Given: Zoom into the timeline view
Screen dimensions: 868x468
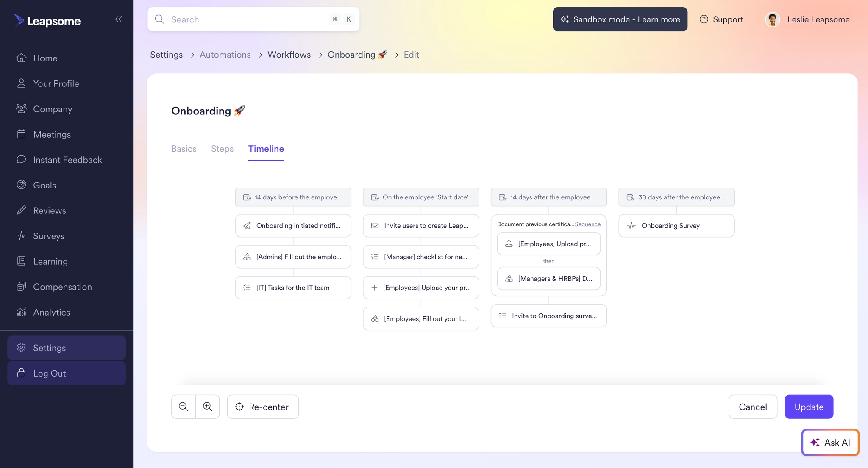Looking at the screenshot, I should (208, 407).
